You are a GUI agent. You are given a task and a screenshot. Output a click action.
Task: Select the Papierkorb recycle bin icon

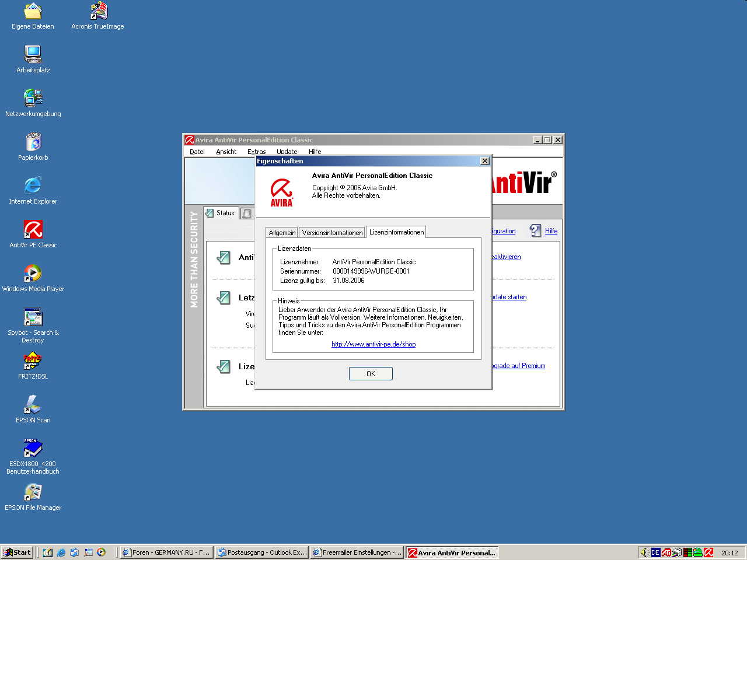tap(33, 147)
